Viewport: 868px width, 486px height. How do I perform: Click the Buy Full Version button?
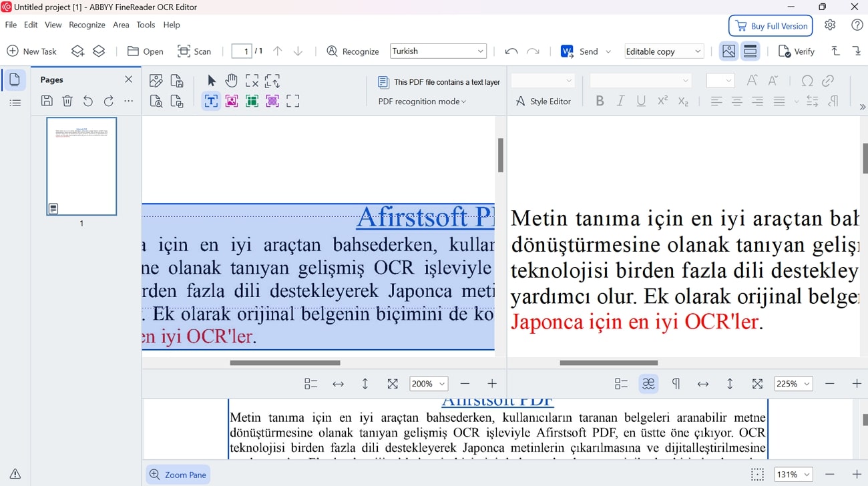(x=771, y=26)
